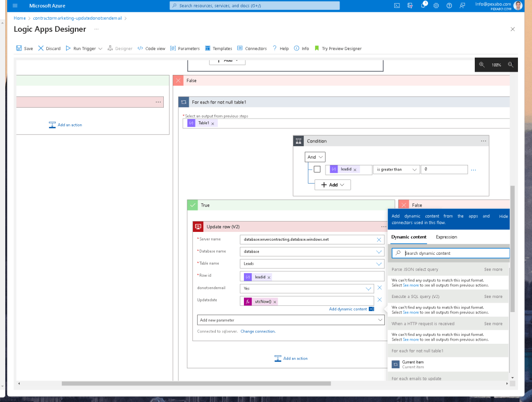
Task: Open Templates from the toolbar
Action: tap(218, 48)
